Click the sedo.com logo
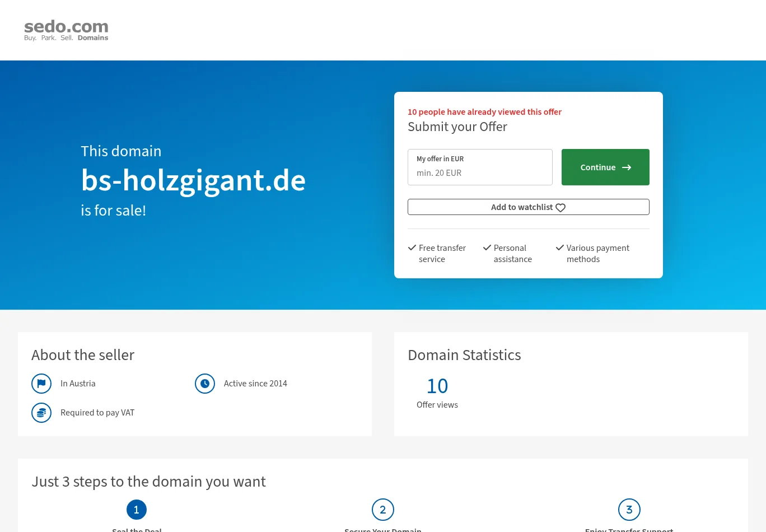This screenshot has width=766, height=532. point(66,30)
